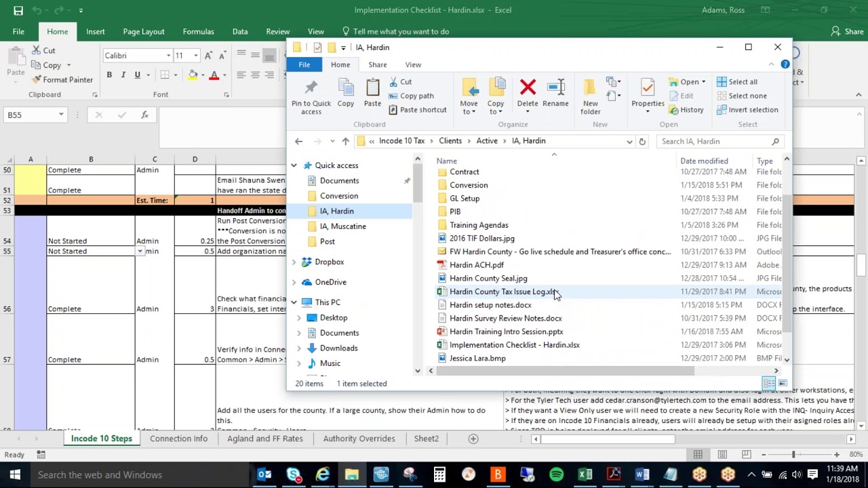
Task: Click the Excel Fill Color yellow swatch button
Action: (x=193, y=75)
